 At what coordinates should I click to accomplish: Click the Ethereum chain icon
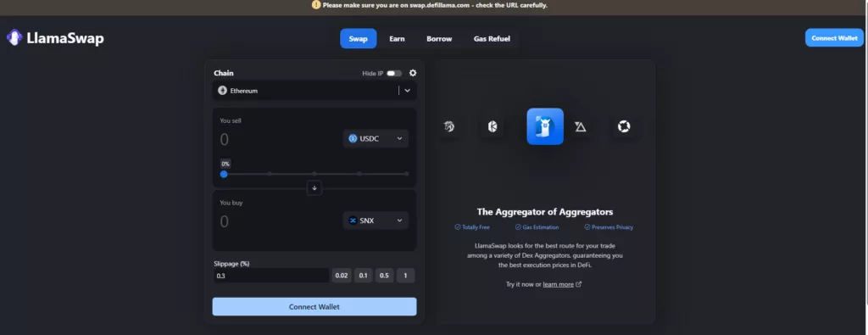coord(223,90)
